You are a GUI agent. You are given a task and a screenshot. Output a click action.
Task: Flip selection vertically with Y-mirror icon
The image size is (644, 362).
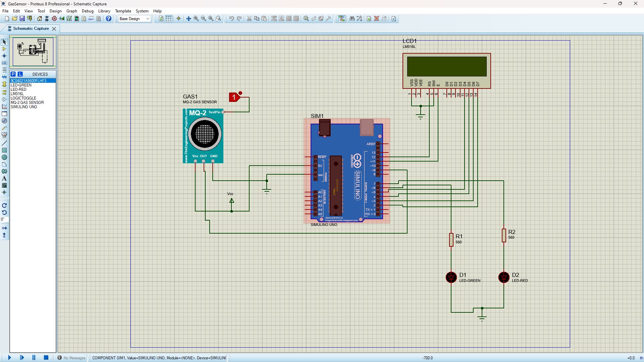click(x=4, y=235)
